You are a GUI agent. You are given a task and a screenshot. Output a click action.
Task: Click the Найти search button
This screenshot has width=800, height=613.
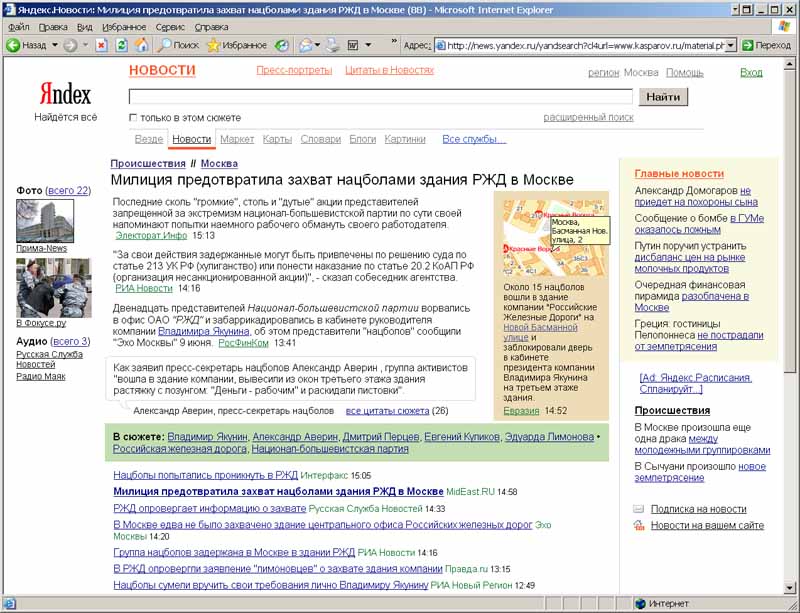tap(663, 97)
